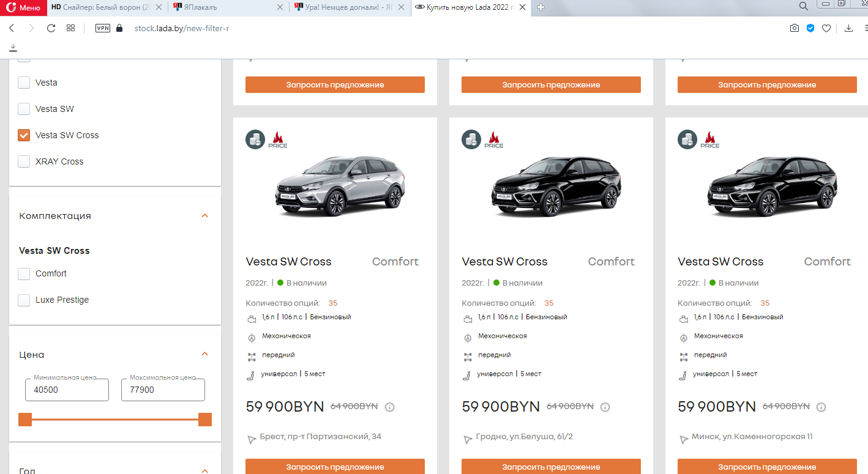Open the silver Vesta SW Cross photo
This screenshot has height=474, width=868.
point(340,186)
